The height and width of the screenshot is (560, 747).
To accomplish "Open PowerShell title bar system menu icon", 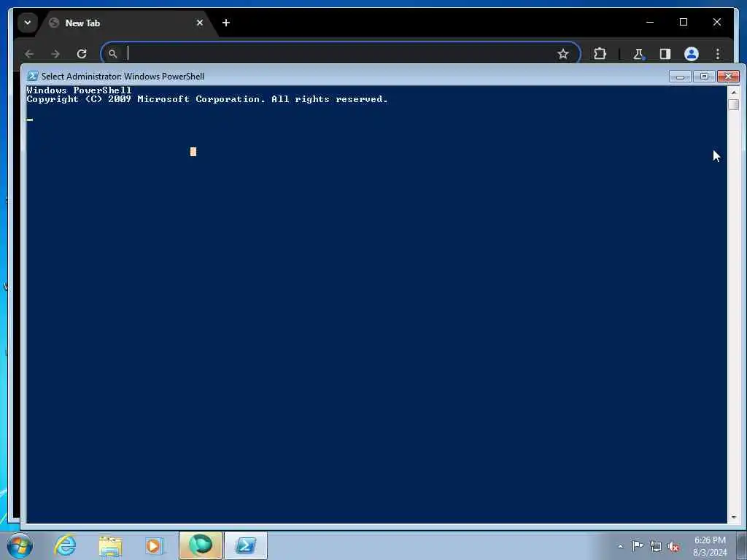I will 32,76.
